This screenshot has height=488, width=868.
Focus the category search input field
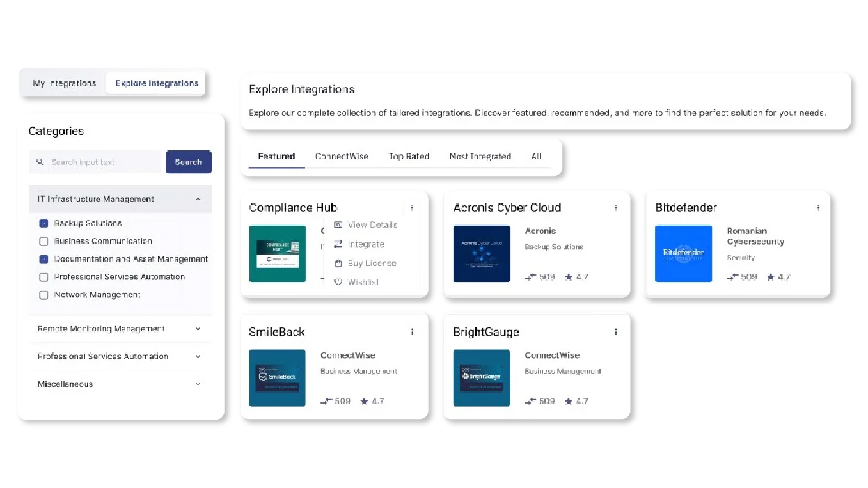click(x=102, y=162)
